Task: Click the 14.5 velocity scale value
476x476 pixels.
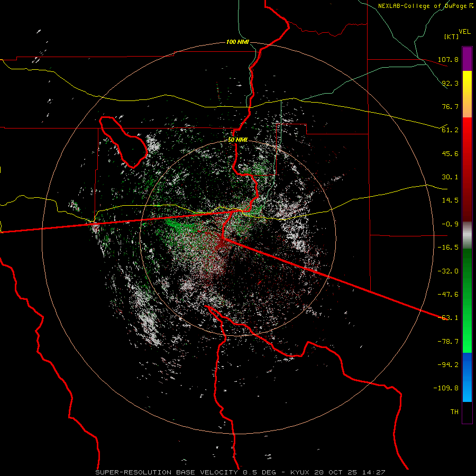Action: coord(450,200)
